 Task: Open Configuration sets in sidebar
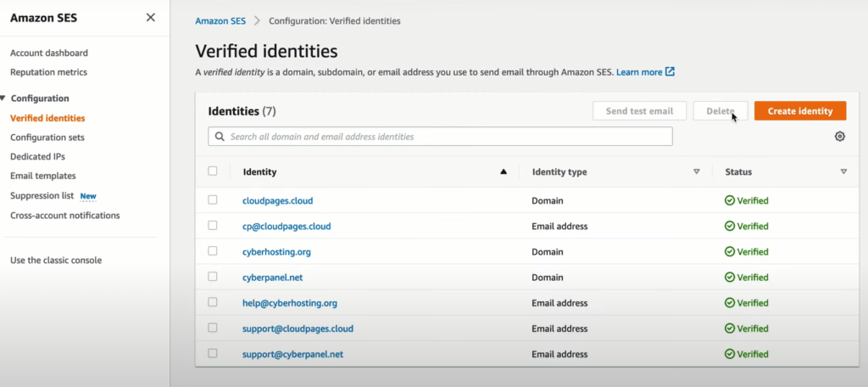click(47, 137)
